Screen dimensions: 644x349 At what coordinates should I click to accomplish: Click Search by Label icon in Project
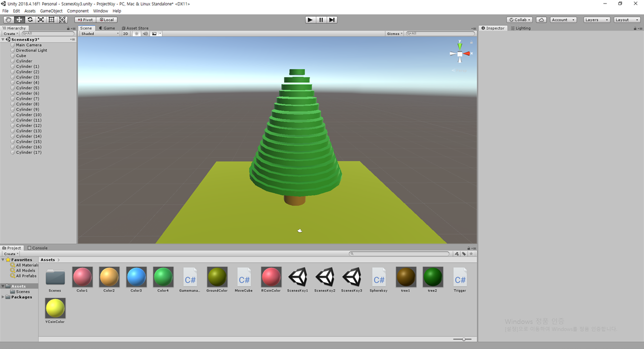464,253
